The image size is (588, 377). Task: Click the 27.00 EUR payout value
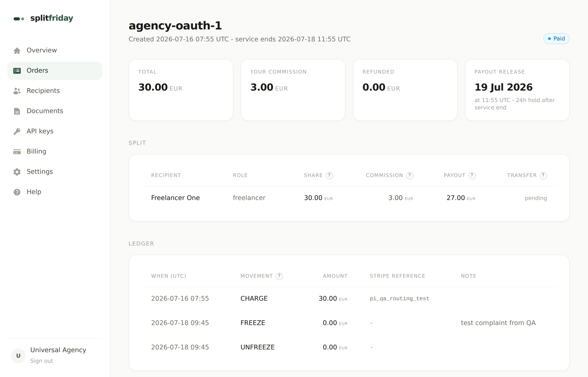[x=461, y=198]
